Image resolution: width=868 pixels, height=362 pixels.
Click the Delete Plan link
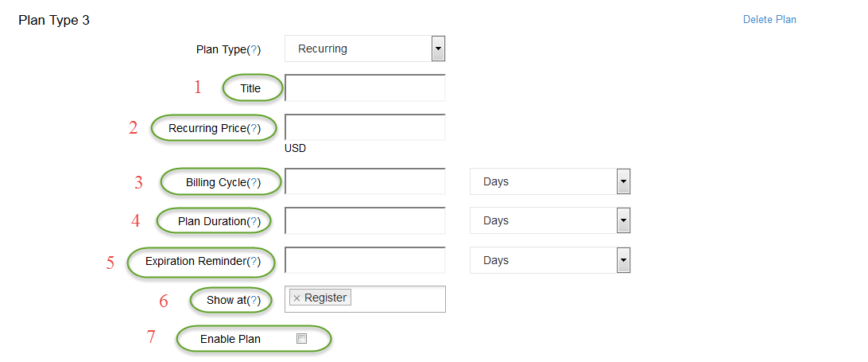point(769,19)
